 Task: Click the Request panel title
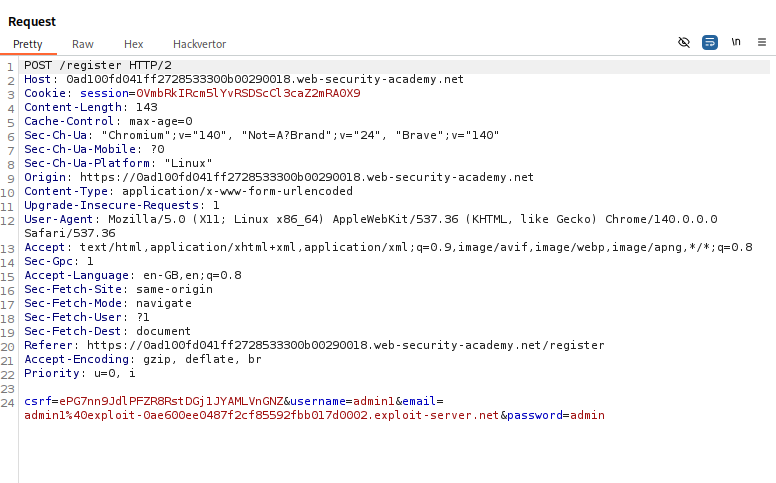coord(32,21)
